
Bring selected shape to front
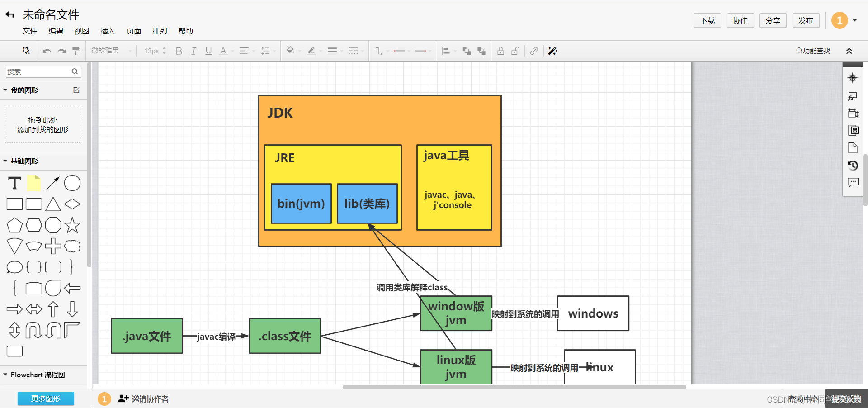pos(467,51)
